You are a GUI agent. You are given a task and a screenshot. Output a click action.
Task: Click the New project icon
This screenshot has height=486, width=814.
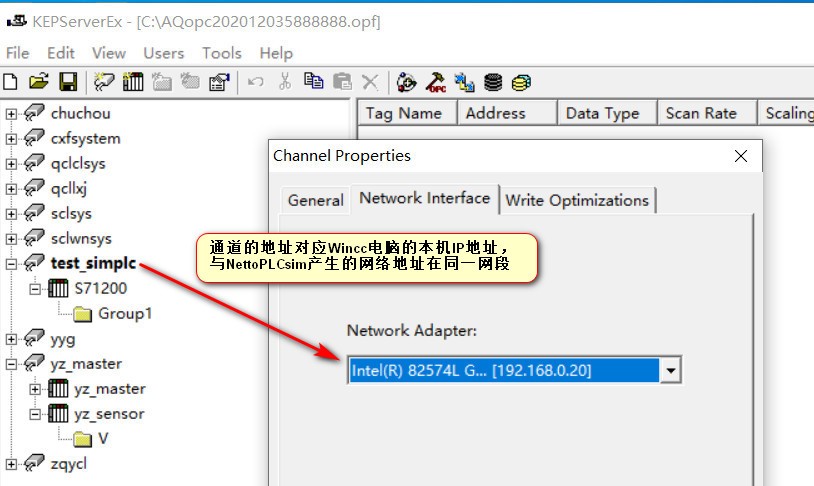tap(11, 82)
